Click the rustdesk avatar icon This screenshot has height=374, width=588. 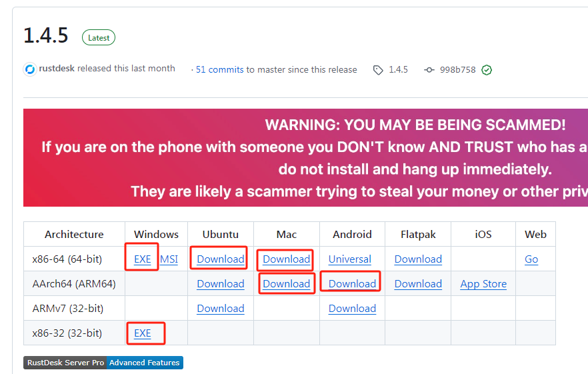click(x=30, y=69)
